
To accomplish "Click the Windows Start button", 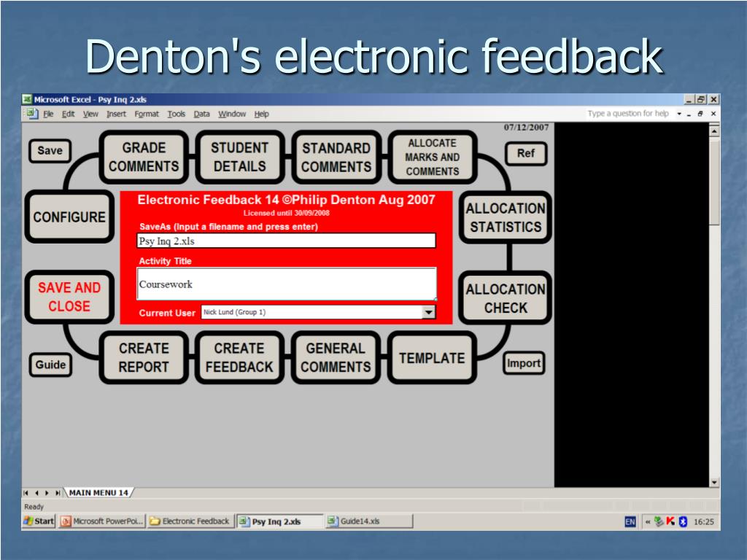I will click(39, 521).
